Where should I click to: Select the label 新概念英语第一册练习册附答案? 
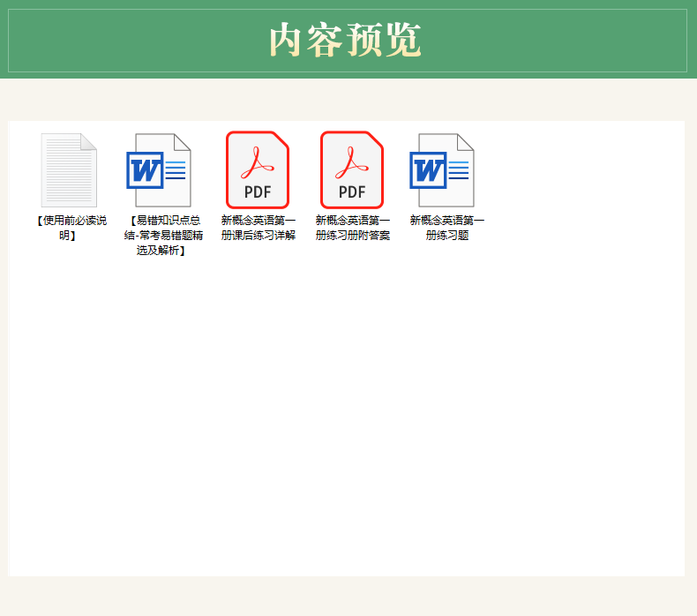(353, 228)
